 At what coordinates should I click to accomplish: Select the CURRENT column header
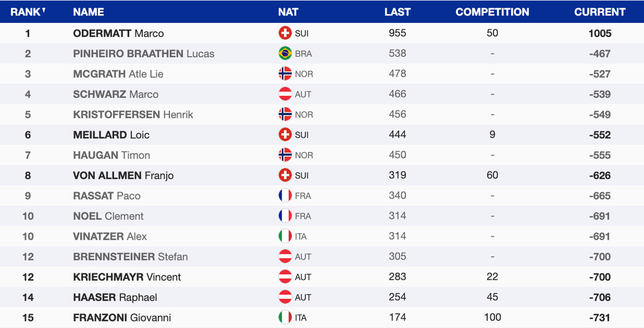(600, 12)
